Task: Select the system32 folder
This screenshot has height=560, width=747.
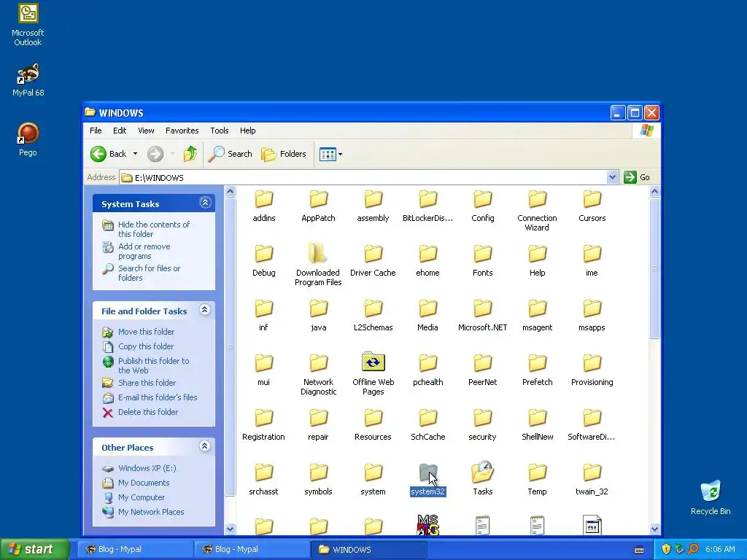Action: click(x=427, y=480)
